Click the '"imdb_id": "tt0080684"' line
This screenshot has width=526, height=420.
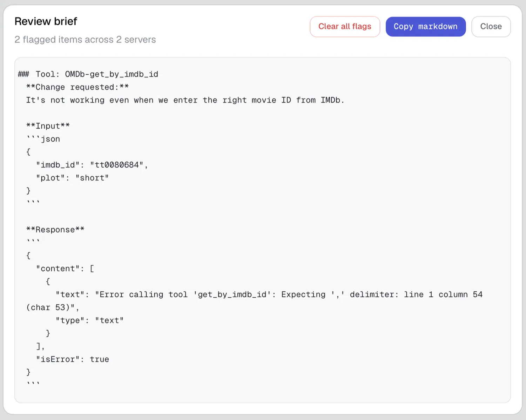pos(92,165)
